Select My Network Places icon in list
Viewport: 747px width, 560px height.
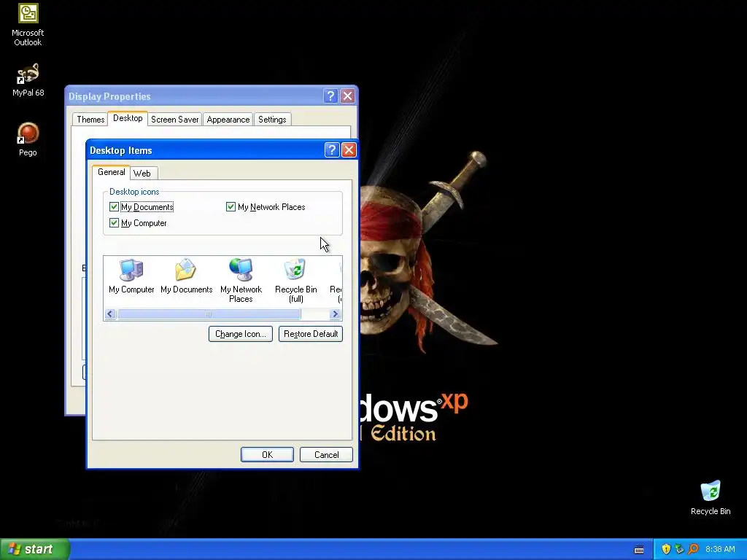tap(241, 281)
